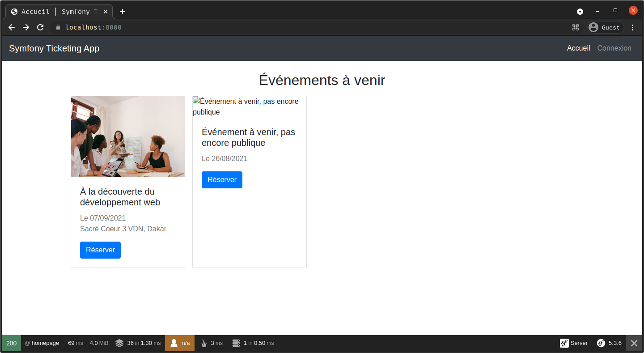Open Symfony Ticketing App brand link

point(54,48)
